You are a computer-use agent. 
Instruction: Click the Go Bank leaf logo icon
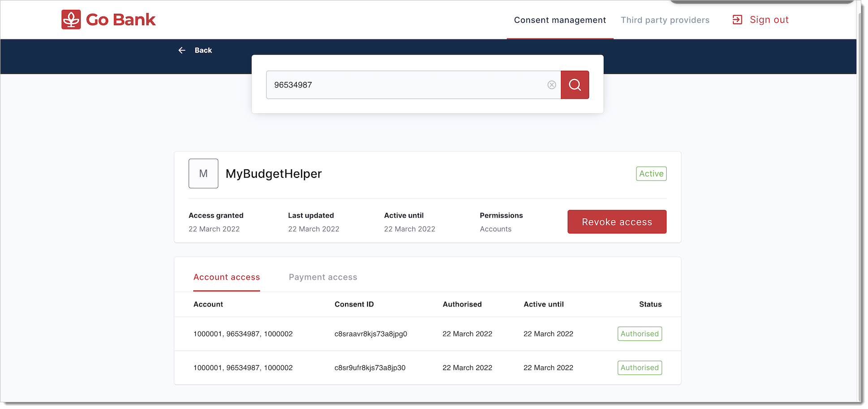[71, 20]
